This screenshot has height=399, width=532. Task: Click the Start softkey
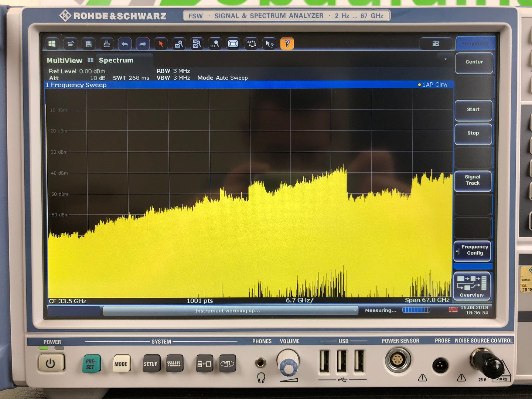point(473,110)
